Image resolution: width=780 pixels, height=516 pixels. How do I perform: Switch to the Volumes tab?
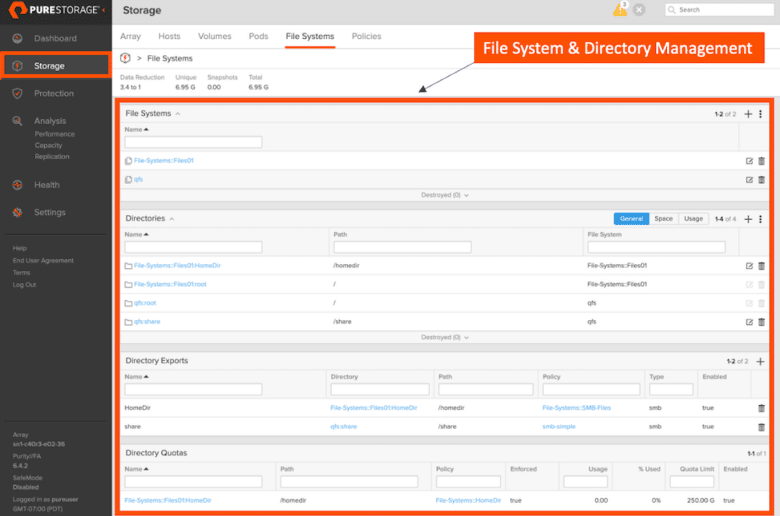[x=214, y=36]
